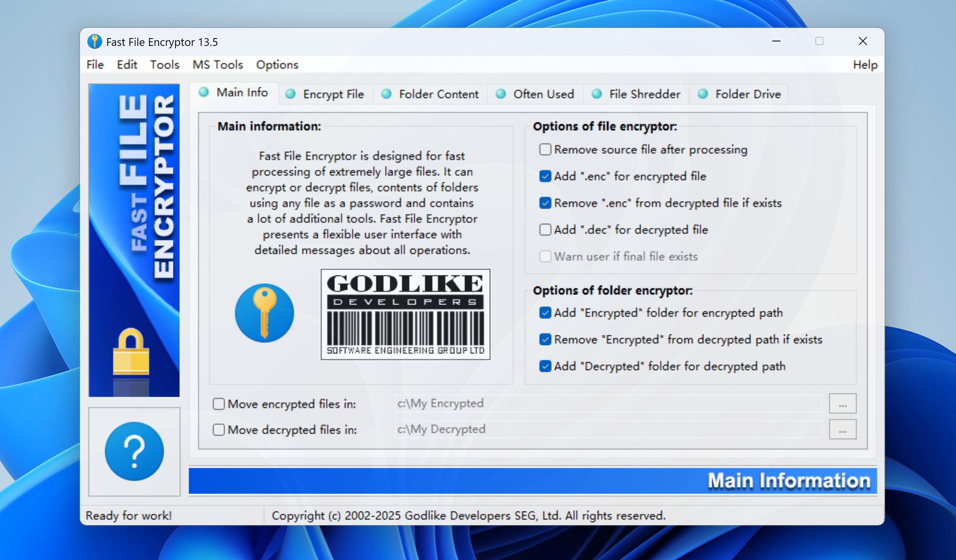This screenshot has width=956, height=560.
Task: Minimize the Fast File Encryptor window
Action: tap(776, 41)
